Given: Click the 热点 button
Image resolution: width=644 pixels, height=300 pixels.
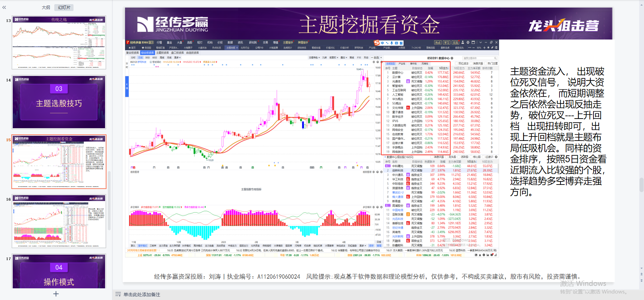Looking at the screenshot, I should click(438, 43).
